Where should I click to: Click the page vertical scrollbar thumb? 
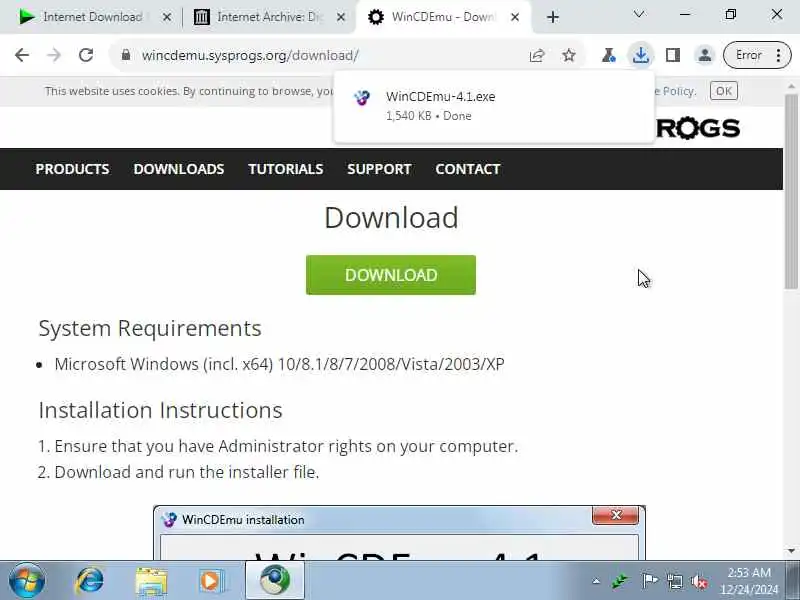point(791,191)
